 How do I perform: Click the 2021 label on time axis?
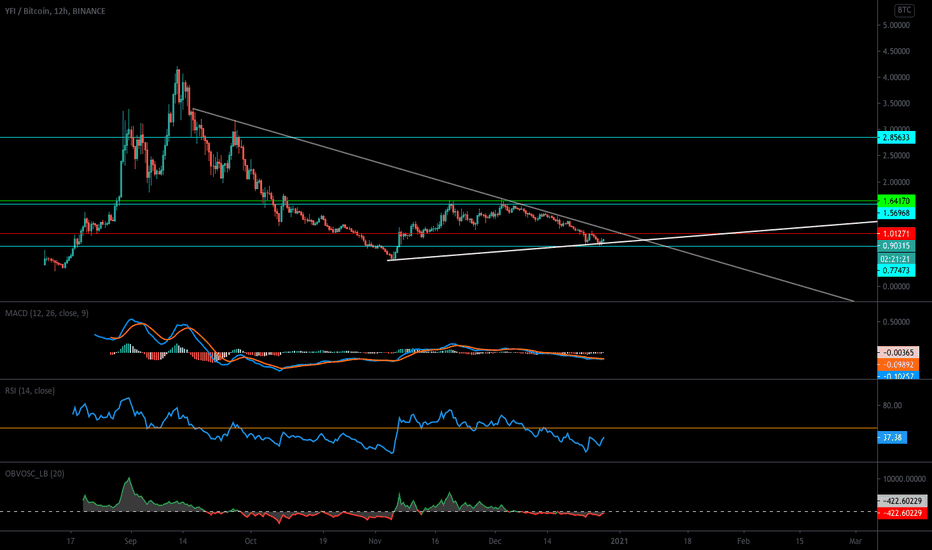coord(619,541)
